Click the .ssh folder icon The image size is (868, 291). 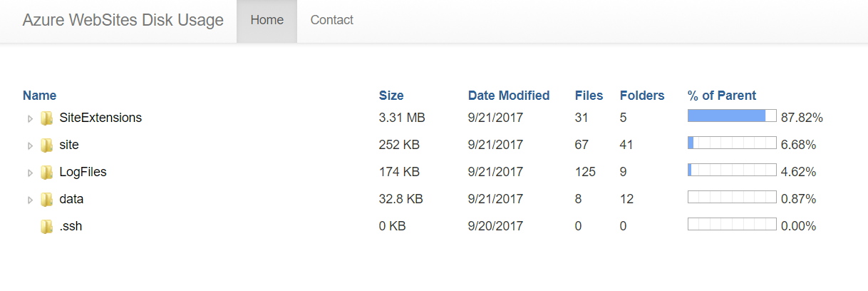click(x=47, y=226)
